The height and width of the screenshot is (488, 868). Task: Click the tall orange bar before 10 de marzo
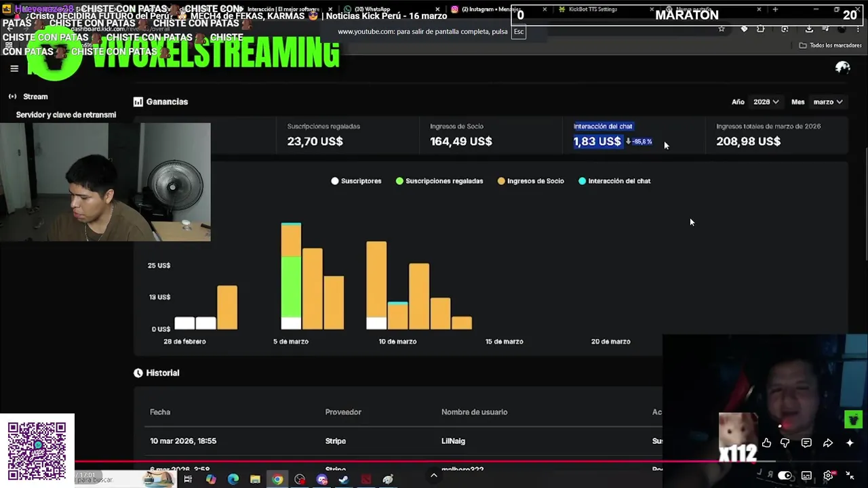pyautogui.click(x=376, y=285)
